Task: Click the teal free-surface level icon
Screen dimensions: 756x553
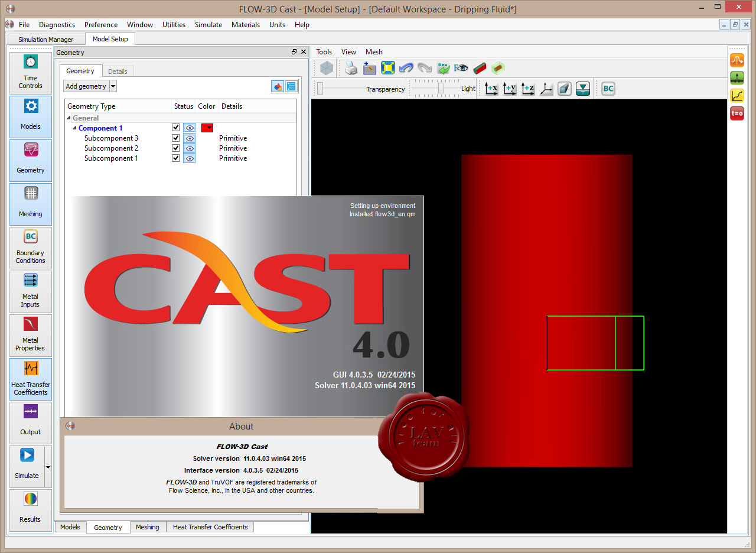Action: click(583, 89)
